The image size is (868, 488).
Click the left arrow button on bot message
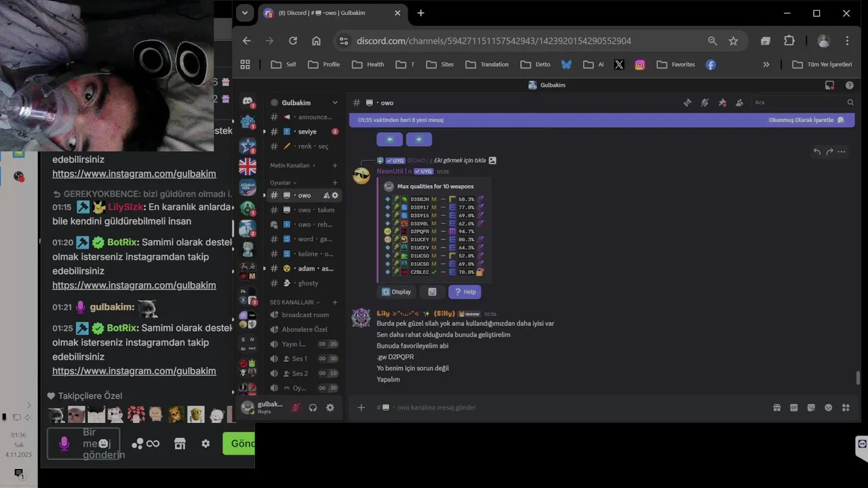click(x=390, y=139)
